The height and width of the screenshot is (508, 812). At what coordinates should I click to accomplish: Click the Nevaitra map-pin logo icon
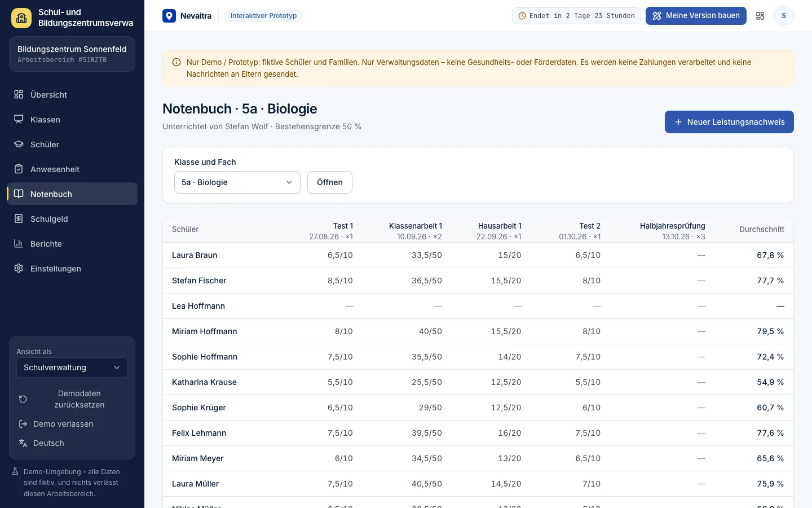point(169,16)
